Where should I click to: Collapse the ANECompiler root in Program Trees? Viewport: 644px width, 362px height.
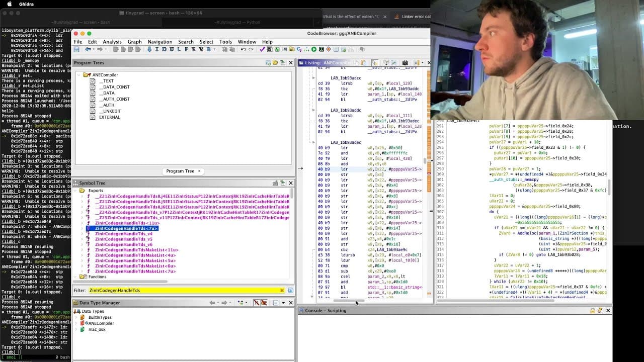click(79, 75)
